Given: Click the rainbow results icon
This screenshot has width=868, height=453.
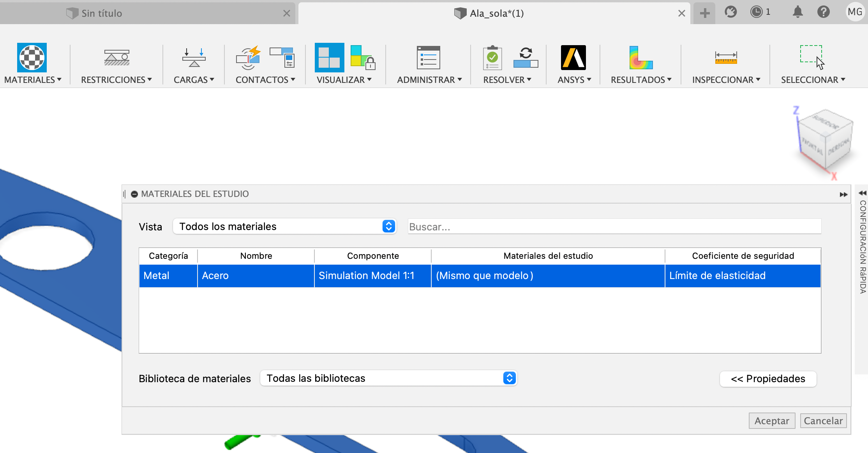Looking at the screenshot, I should click(x=640, y=58).
